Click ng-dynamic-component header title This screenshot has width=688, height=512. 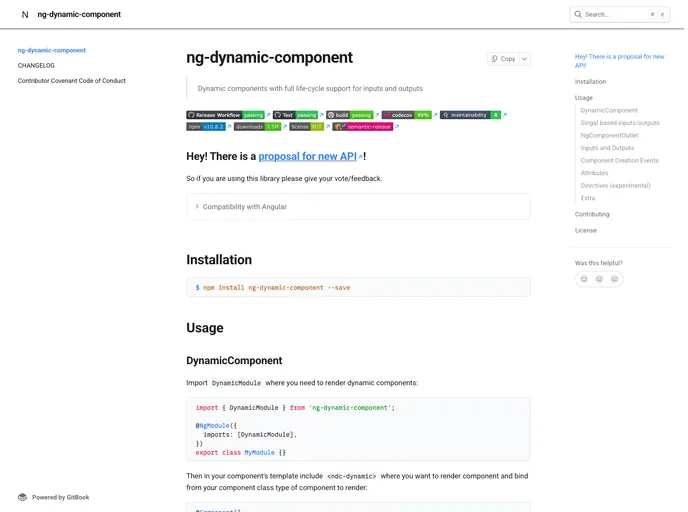[x=79, y=14]
